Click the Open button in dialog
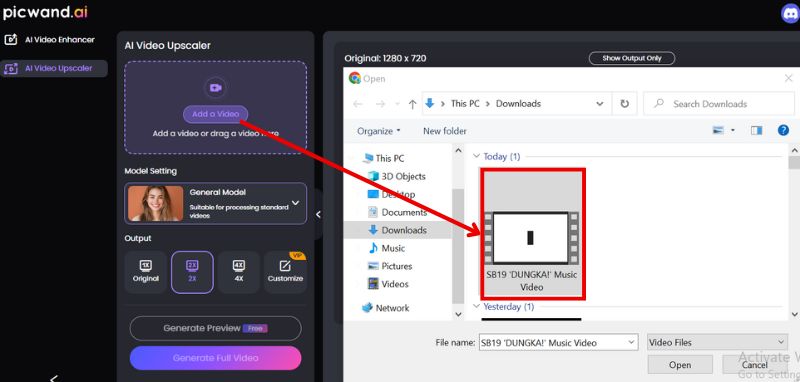Image resolution: width=800 pixels, height=382 pixels. point(680,365)
